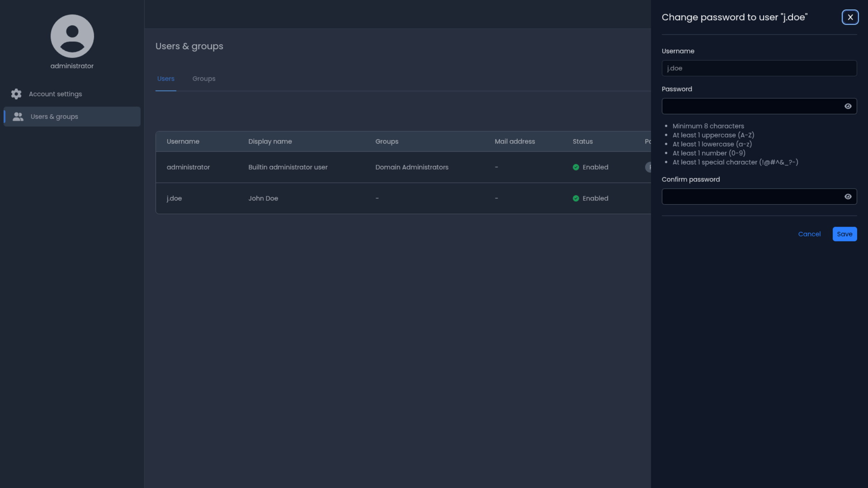
Task: Click the Change password panel title
Action: tap(735, 17)
